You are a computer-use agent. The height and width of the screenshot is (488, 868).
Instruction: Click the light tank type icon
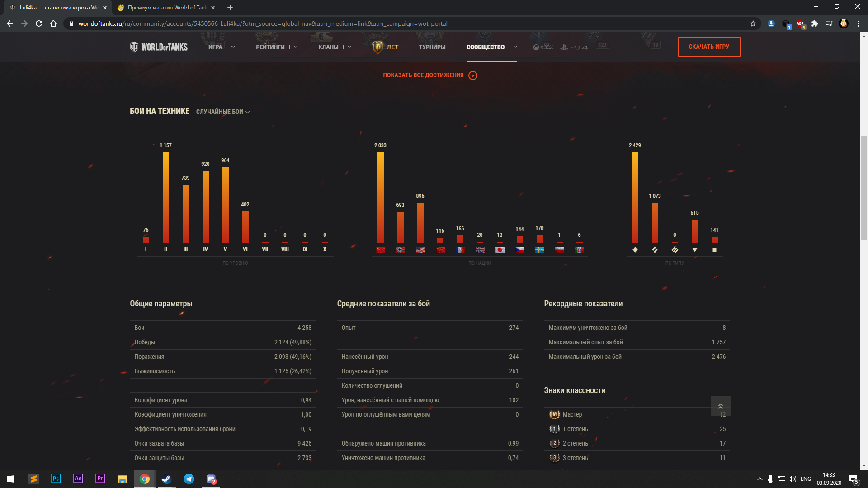[x=635, y=249]
